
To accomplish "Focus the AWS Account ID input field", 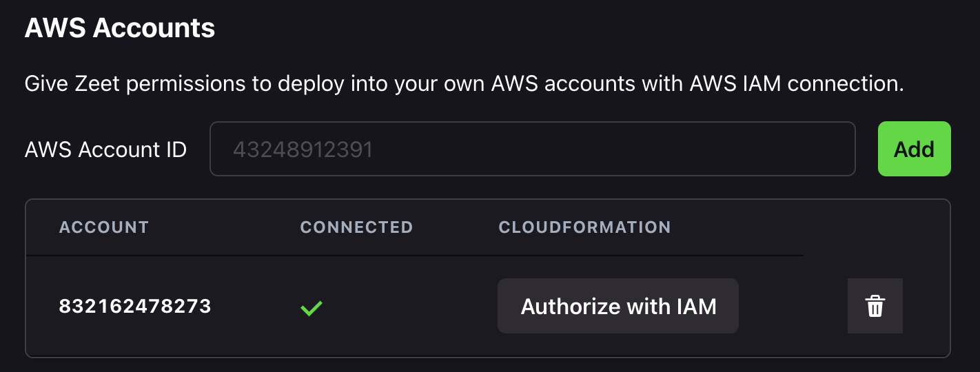I will click(x=532, y=149).
